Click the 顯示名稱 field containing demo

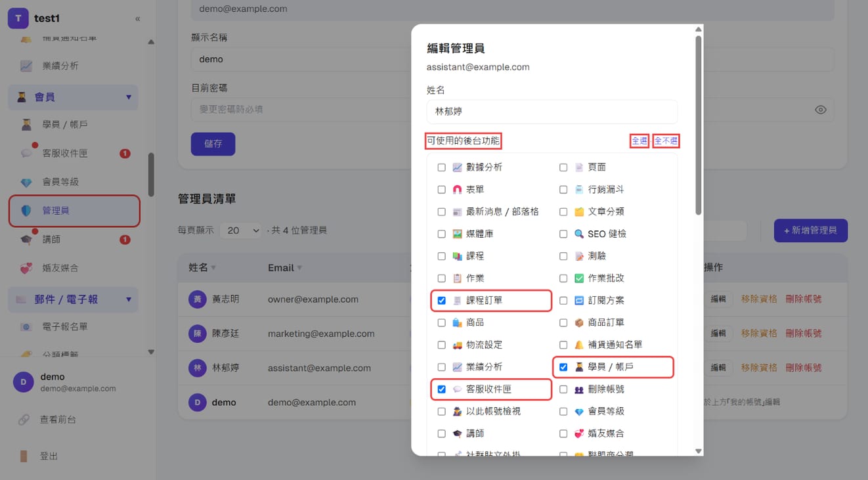click(x=512, y=59)
